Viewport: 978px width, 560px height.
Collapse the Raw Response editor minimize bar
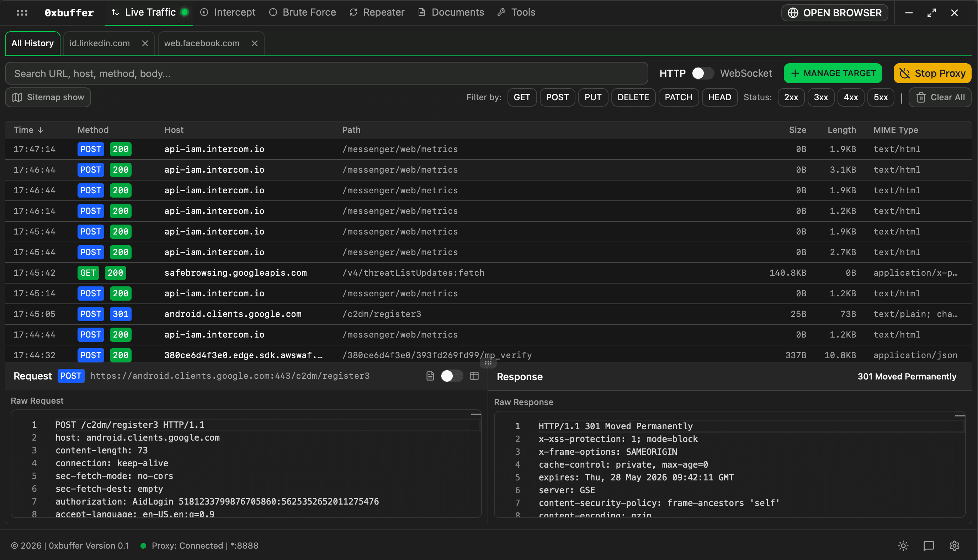(960, 416)
